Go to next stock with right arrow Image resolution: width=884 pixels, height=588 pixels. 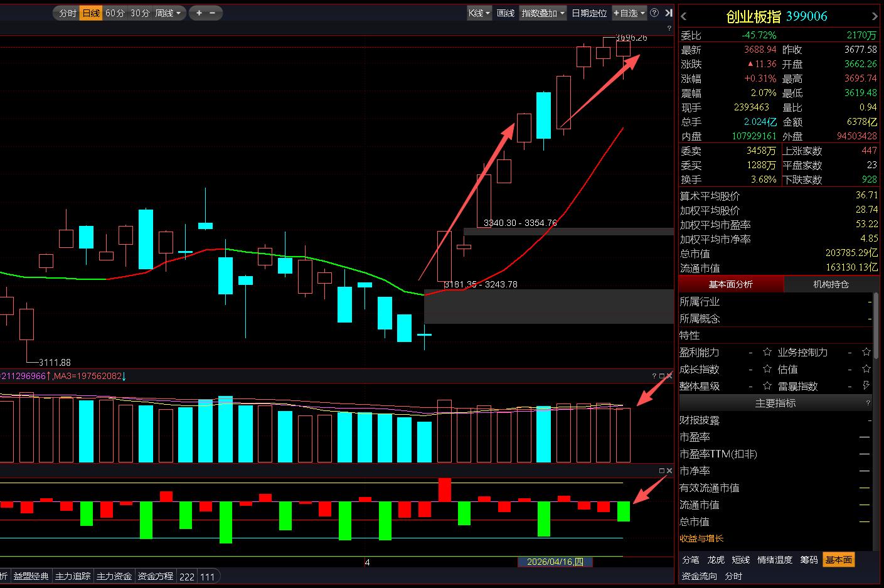pyautogui.click(x=875, y=16)
